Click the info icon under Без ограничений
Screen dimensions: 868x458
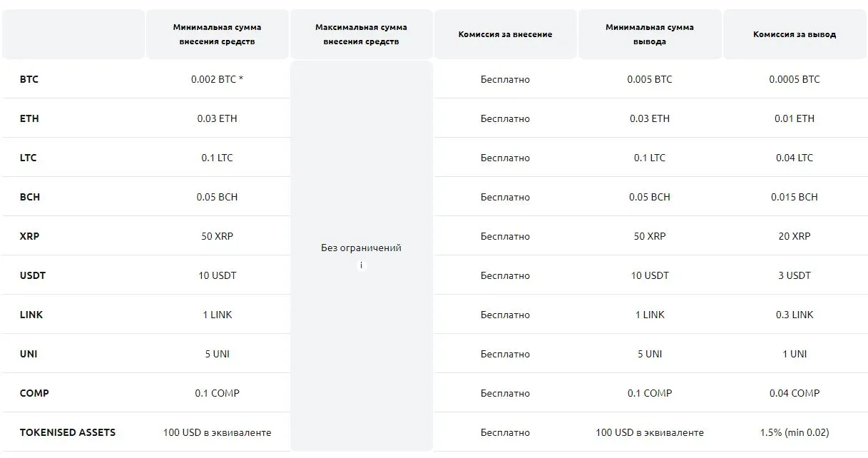click(x=361, y=265)
